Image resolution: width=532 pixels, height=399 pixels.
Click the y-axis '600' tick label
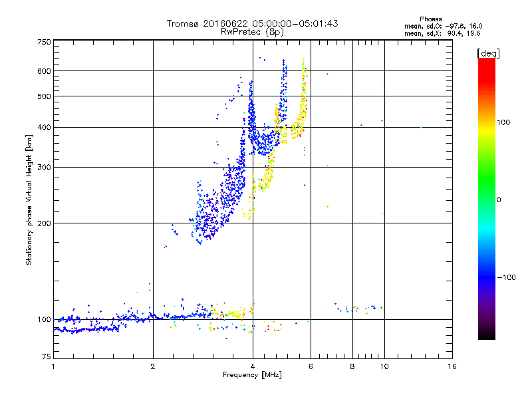[44, 71]
